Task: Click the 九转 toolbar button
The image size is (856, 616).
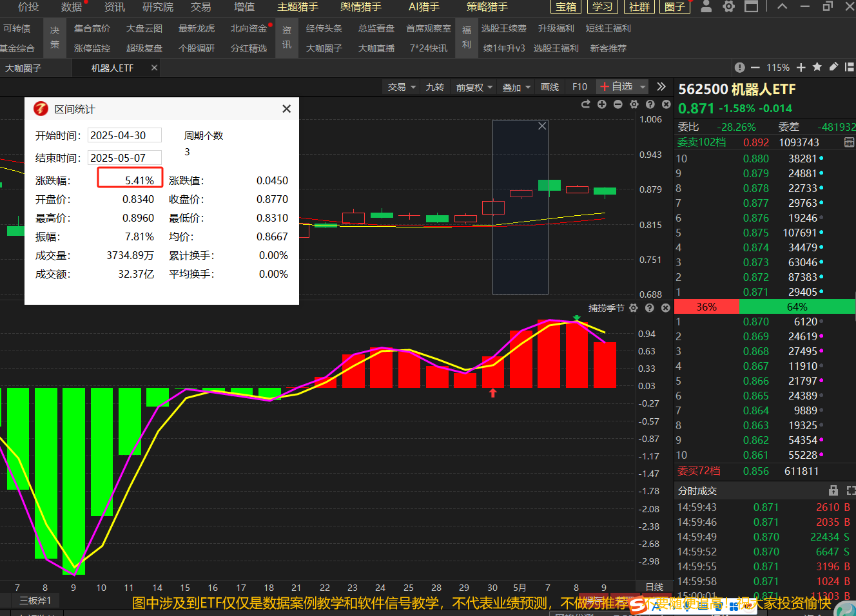Action: (x=434, y=87)
